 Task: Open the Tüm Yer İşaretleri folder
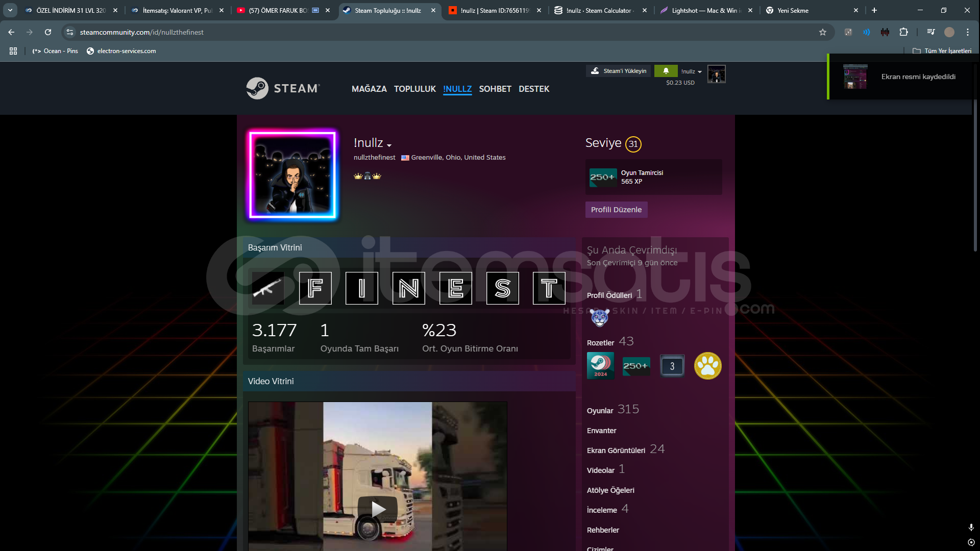pos(942,51)
